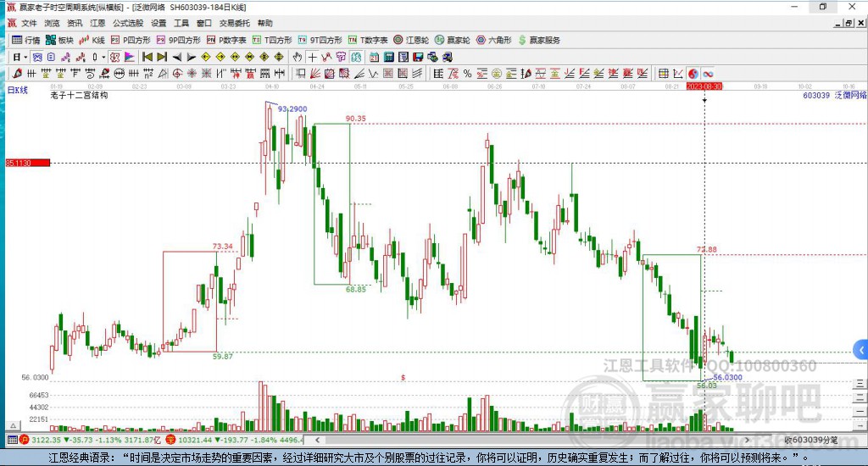Open the 资讯 menu
The width and height of the screenshot is (868, 466).
pos(75,23)
